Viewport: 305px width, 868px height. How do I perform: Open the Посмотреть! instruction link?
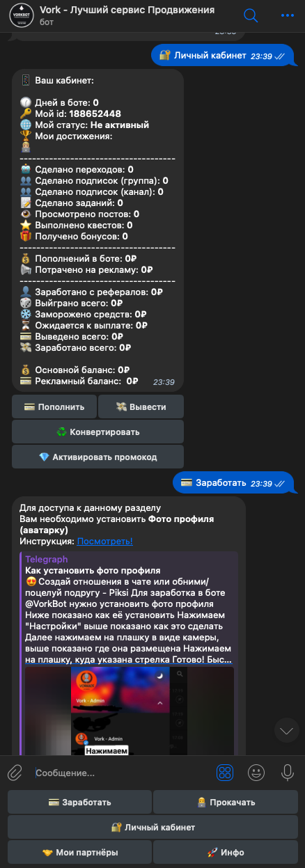coord(104,541)
